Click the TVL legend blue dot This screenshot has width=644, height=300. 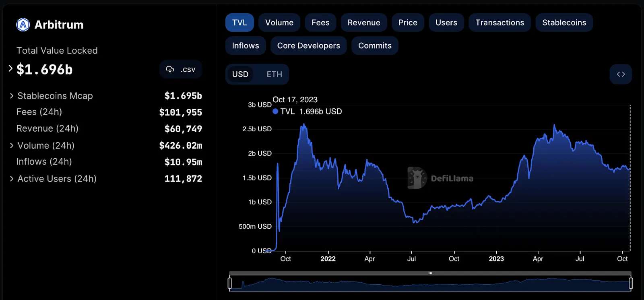275,112
